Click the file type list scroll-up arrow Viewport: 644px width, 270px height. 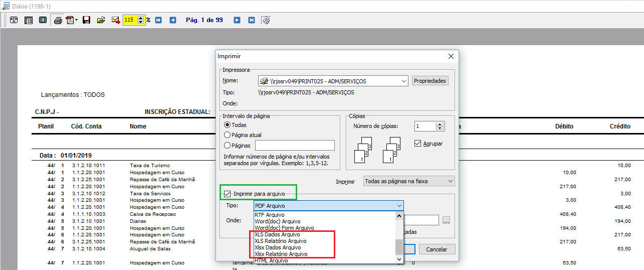pyautogui.click(x=399, y=216)
